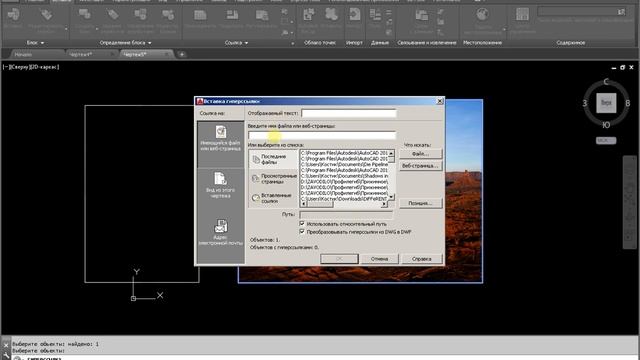Expand the Ссылка panel dropdown
640x360 pixels.
(x=236, y=42)
